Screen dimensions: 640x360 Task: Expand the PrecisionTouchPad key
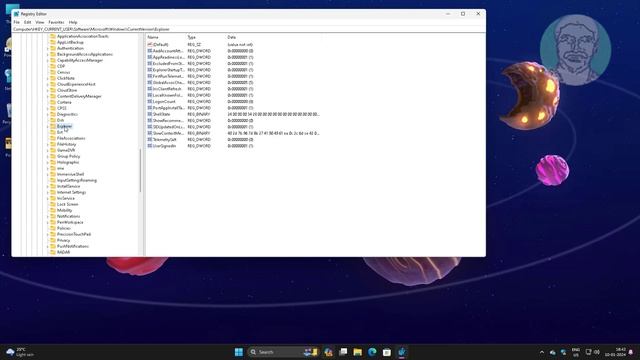(x=47, y=234)
